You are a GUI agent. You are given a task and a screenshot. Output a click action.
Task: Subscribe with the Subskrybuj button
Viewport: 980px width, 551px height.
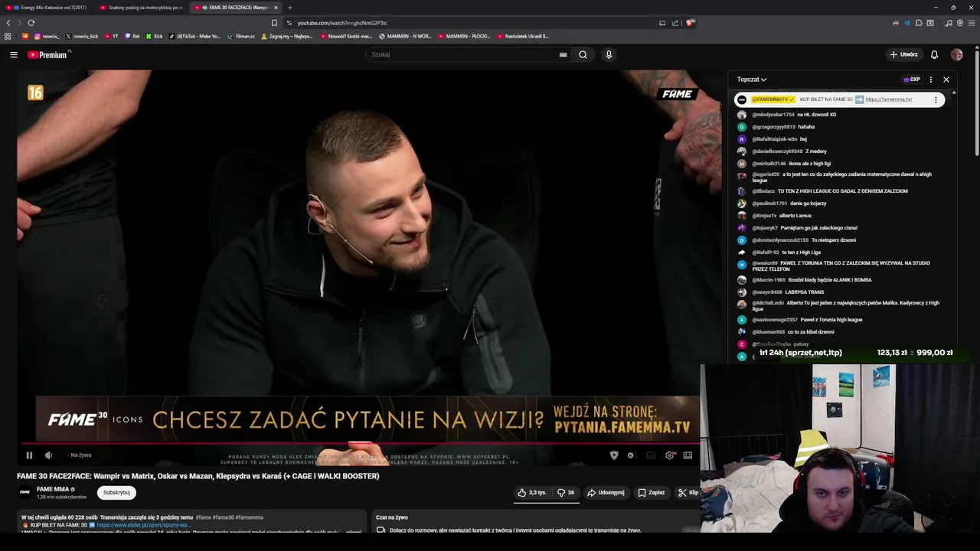116,493
